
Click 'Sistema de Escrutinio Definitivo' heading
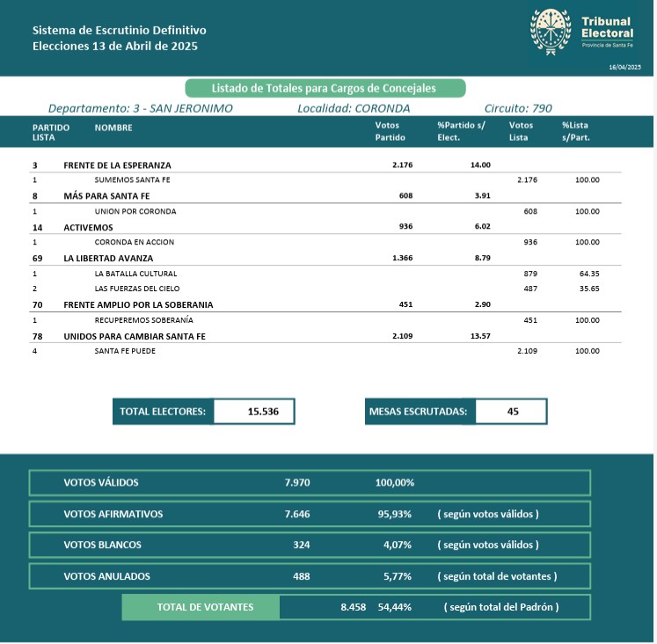click(x=120, y=30)
